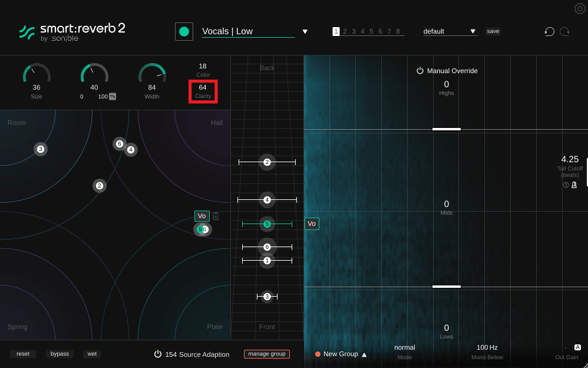Click the save preset button

tap(493, 31)
